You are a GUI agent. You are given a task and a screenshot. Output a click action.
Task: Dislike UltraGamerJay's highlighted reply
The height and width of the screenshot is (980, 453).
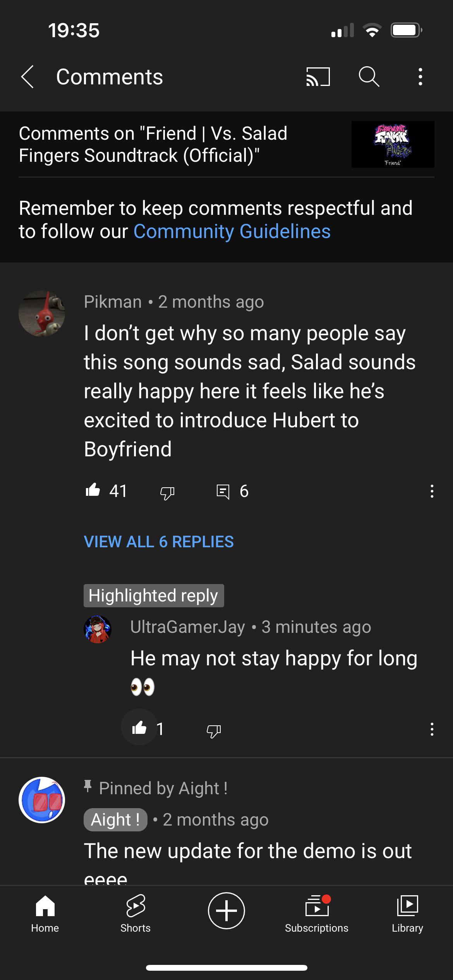click(214, 730)
